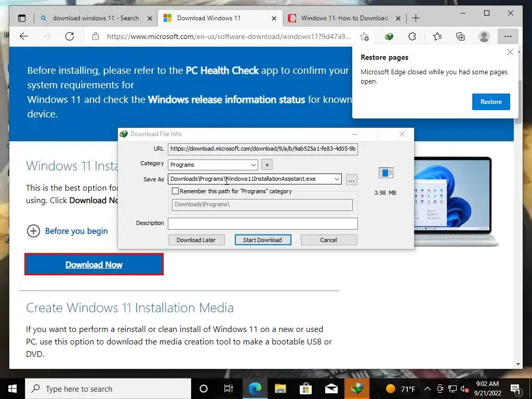Click the Meet Now tray icon
The image size is (532, 399).
click(x=440, y=389)
